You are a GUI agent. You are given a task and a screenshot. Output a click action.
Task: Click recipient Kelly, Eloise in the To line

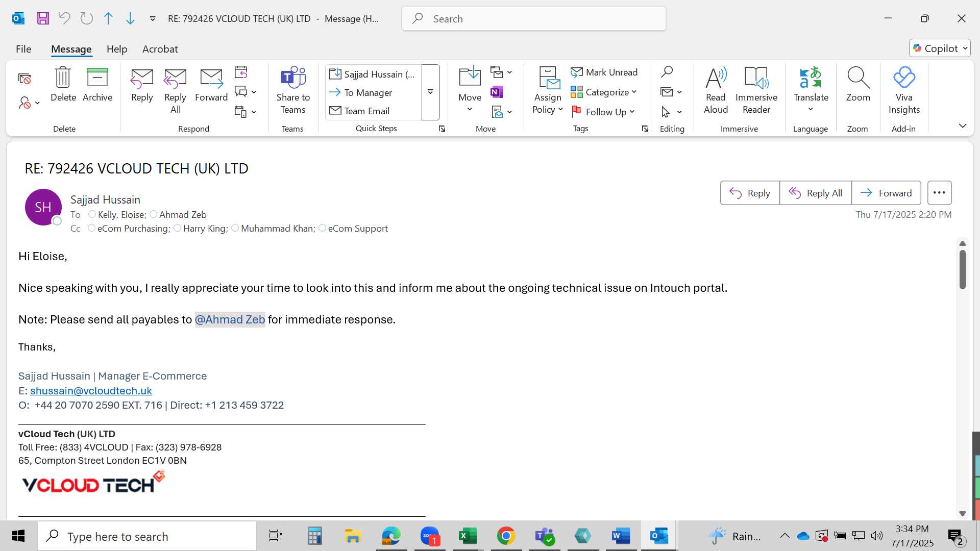[121, 215]
